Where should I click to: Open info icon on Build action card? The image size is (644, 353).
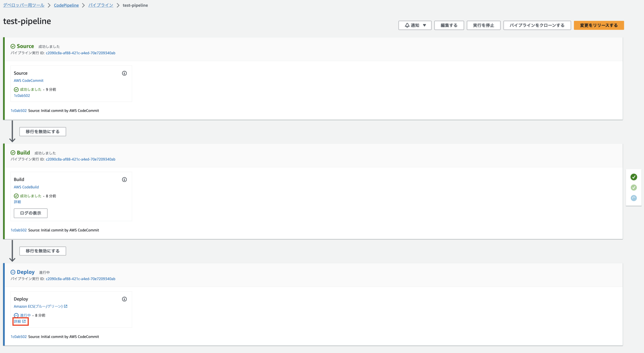[x=124, y=180]
